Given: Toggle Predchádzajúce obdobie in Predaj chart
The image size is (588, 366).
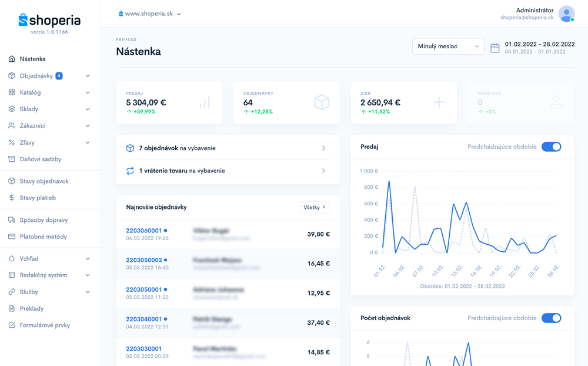Looking at the screenshot, I should (551, 147).
